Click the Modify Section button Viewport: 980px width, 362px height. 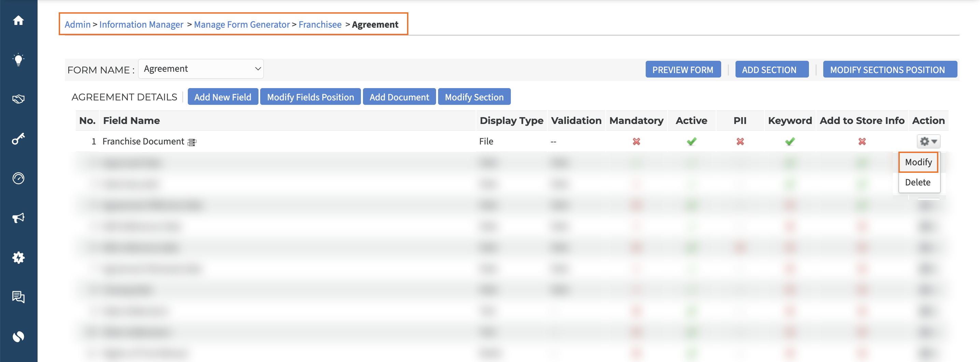(x=474, y=97)
